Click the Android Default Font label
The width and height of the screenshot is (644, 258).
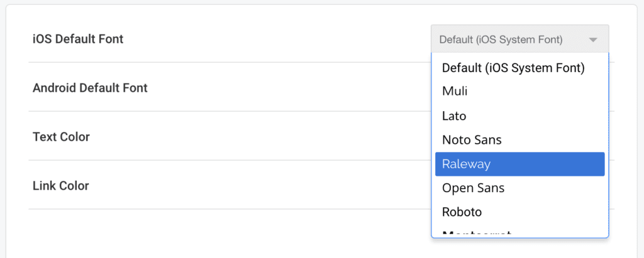90,88
